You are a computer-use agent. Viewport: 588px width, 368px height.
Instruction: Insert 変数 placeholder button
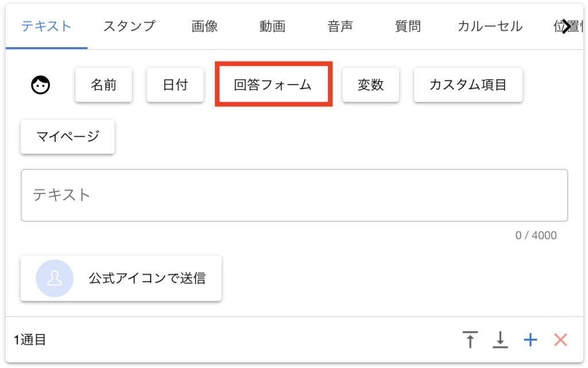pos(370,85)
